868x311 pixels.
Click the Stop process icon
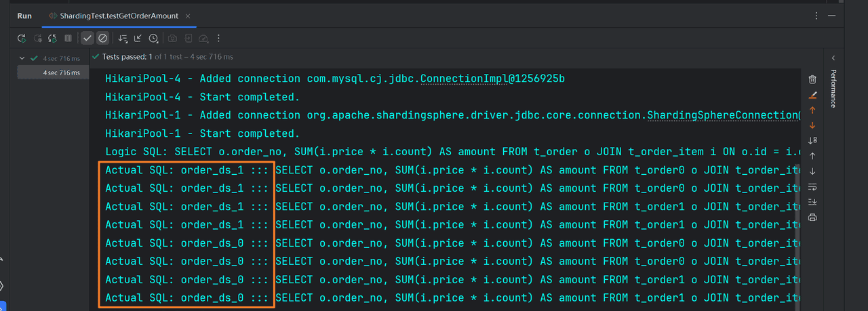(68, 39)
